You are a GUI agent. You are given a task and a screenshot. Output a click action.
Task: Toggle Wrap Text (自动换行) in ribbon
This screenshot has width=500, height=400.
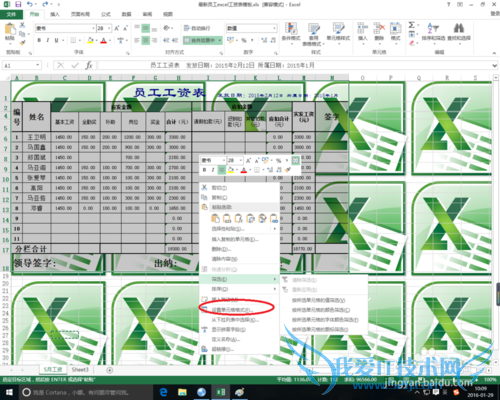197,28
